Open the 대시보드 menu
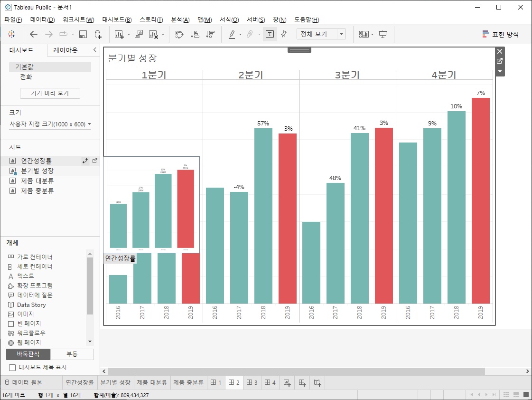This screenshot has width=532, height=400. coord(117,19)
